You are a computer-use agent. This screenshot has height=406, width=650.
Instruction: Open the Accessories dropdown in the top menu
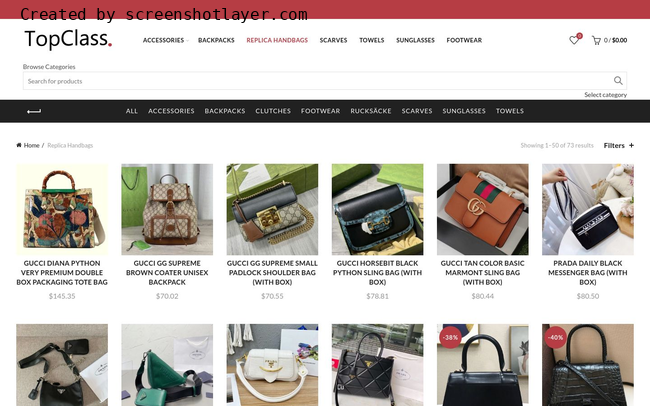(165, 40)
